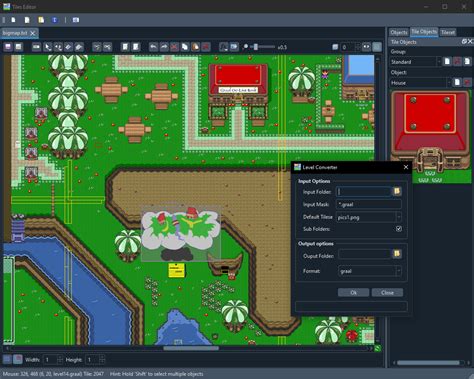Click the x0.5 zoom level text
This screenshot has width=474, height=379.
282,47
